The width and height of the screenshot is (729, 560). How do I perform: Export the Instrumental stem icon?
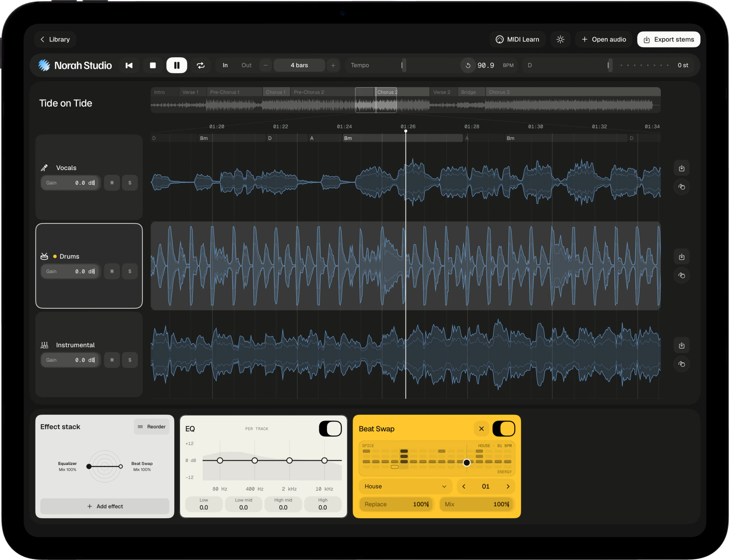point(681,345)
